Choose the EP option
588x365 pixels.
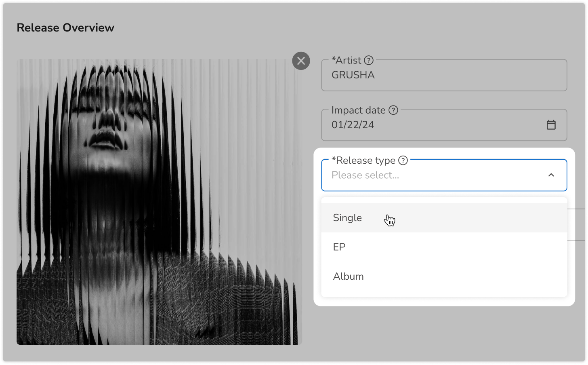(x=339, y=247)
